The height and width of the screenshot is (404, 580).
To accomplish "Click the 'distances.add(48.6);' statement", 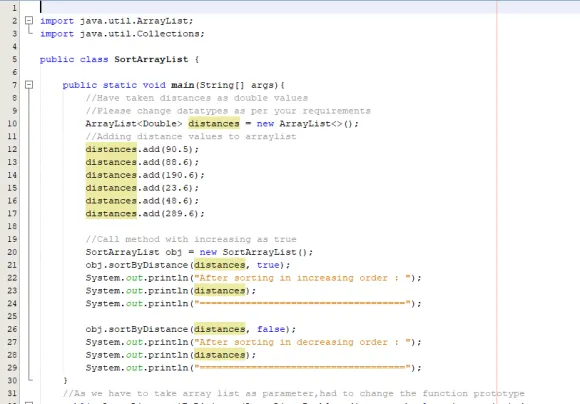I will point(142,201).
